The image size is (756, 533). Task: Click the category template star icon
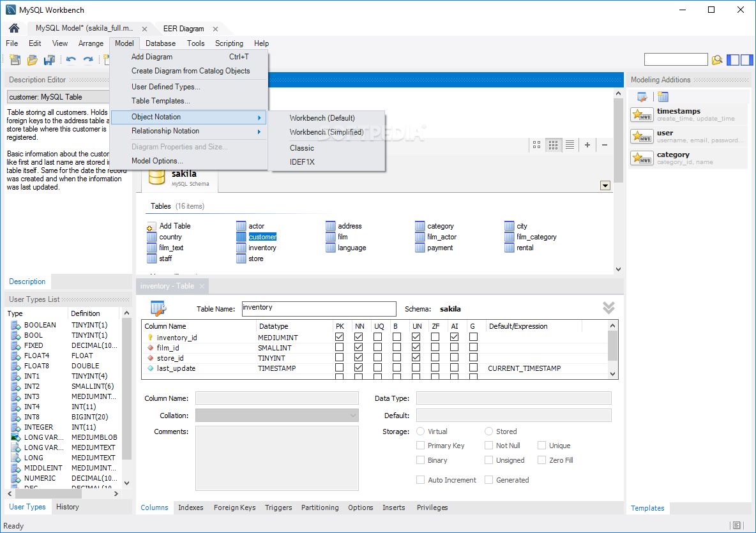tap(642, 158)
